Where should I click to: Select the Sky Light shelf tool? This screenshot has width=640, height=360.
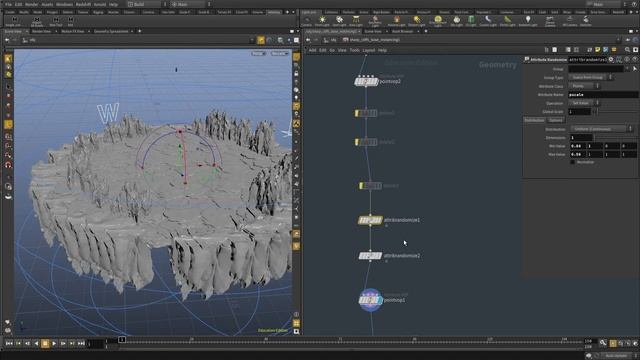tap(457, 21)
